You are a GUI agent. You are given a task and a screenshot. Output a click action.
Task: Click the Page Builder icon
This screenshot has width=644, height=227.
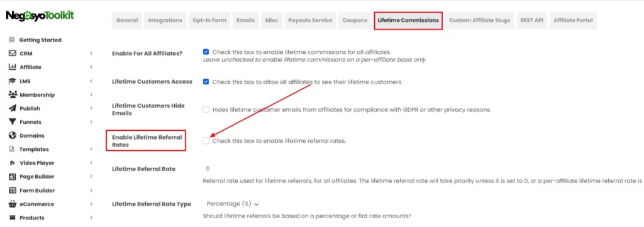tap(12, 177)
